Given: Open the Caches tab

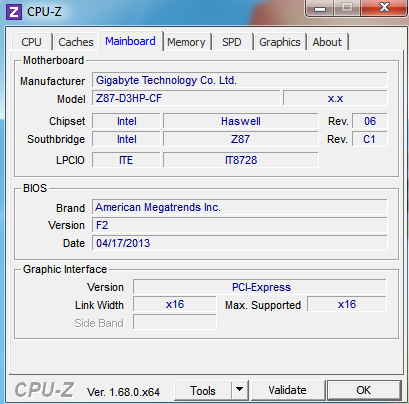Looking at the screenshot, I should click(x=76, y=42).
